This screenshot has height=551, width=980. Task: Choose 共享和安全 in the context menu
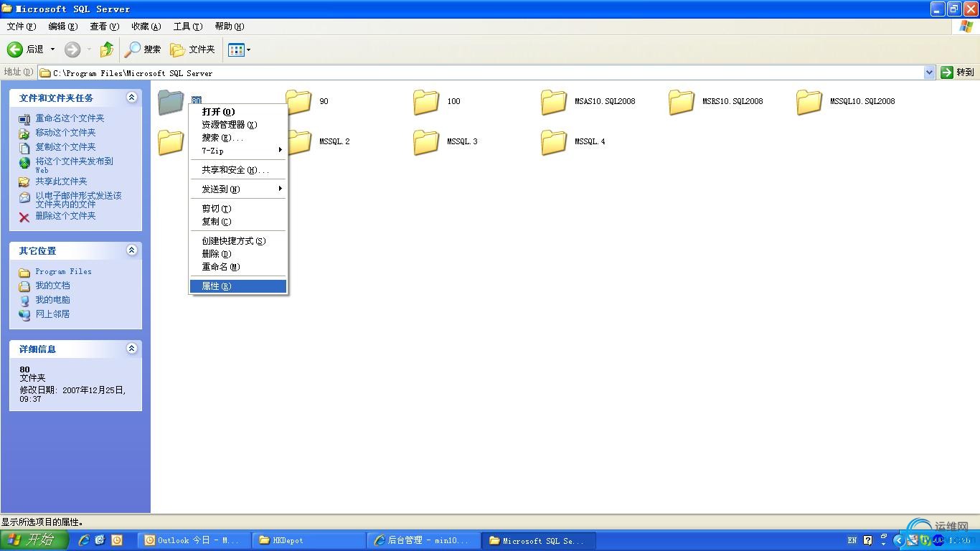[238, 170]
